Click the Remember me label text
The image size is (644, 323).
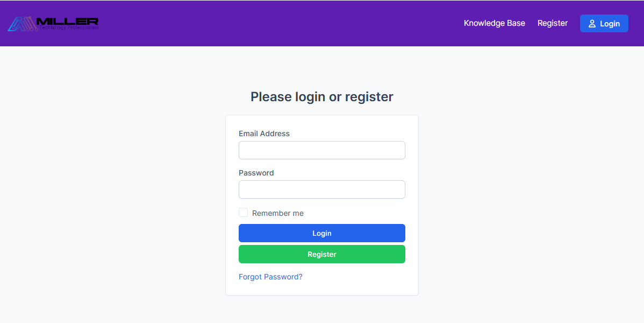pyautogui.click(x=277, y=213)
